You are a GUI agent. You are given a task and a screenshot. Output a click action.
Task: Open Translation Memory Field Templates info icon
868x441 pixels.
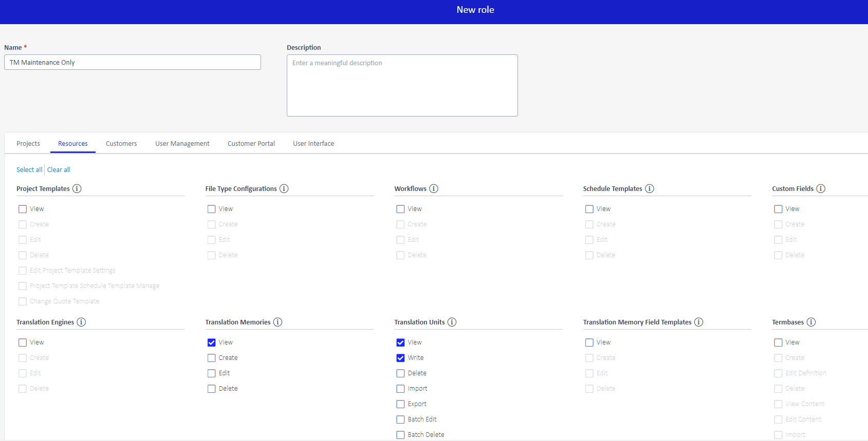[x=699, y=322]
